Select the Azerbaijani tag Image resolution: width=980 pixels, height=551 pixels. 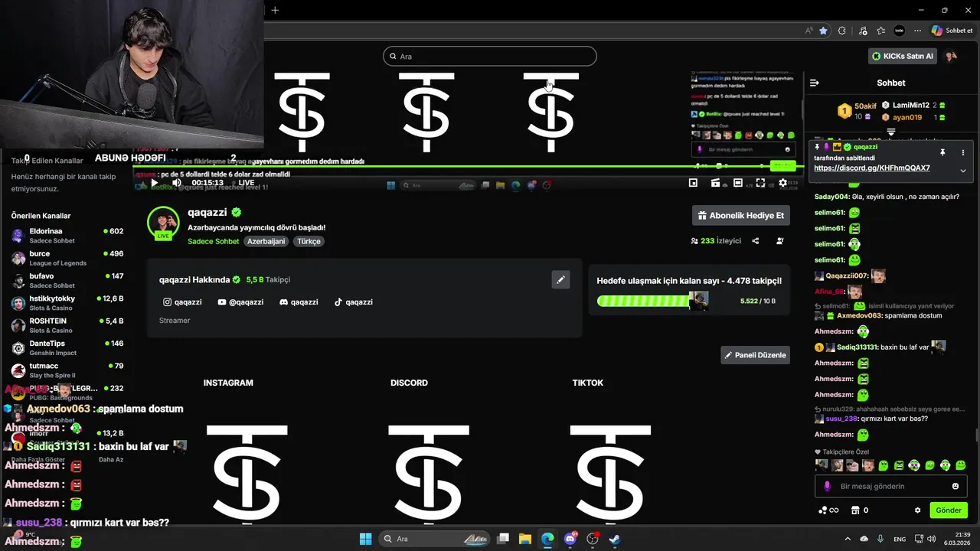(266, 241)
